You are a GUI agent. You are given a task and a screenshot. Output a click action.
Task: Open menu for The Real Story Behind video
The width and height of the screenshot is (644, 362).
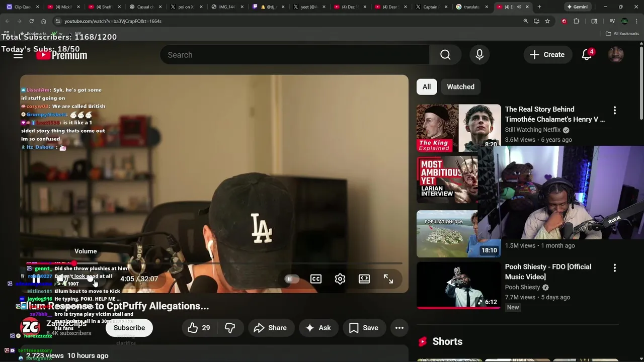[614, 110]
